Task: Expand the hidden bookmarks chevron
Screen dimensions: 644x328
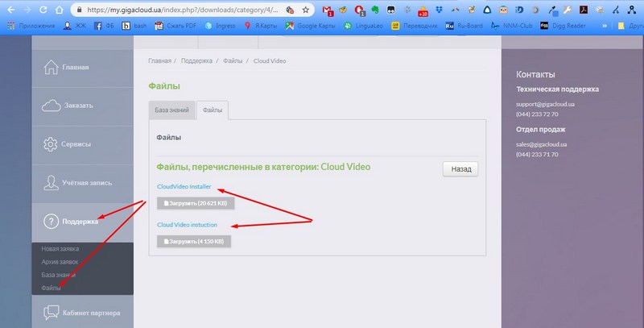Action: [605, 26]
